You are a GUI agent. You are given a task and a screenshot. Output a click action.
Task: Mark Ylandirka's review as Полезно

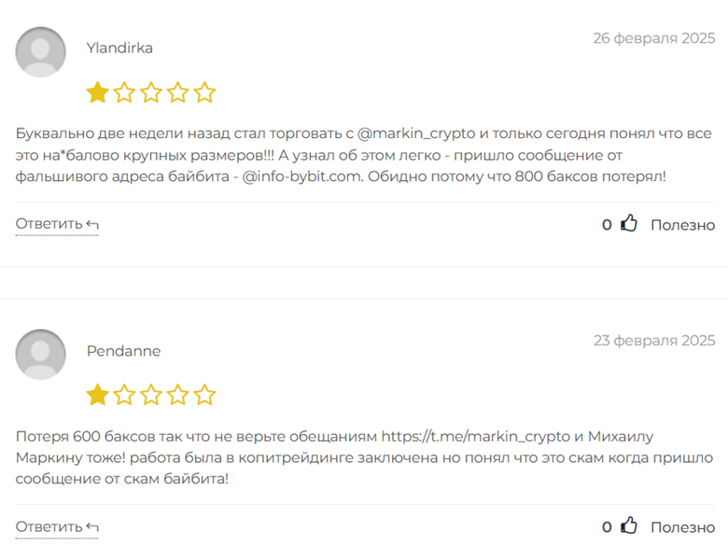point(682,225)
